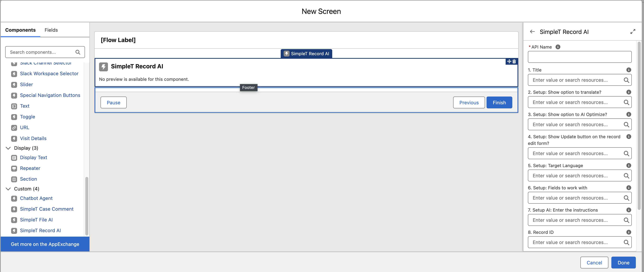Click the Footer label on the canvas
644x272 pixels.
coord(248,88)
